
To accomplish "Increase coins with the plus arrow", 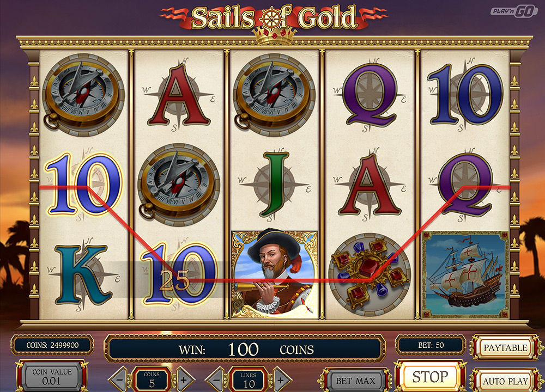I will [184, 380].
